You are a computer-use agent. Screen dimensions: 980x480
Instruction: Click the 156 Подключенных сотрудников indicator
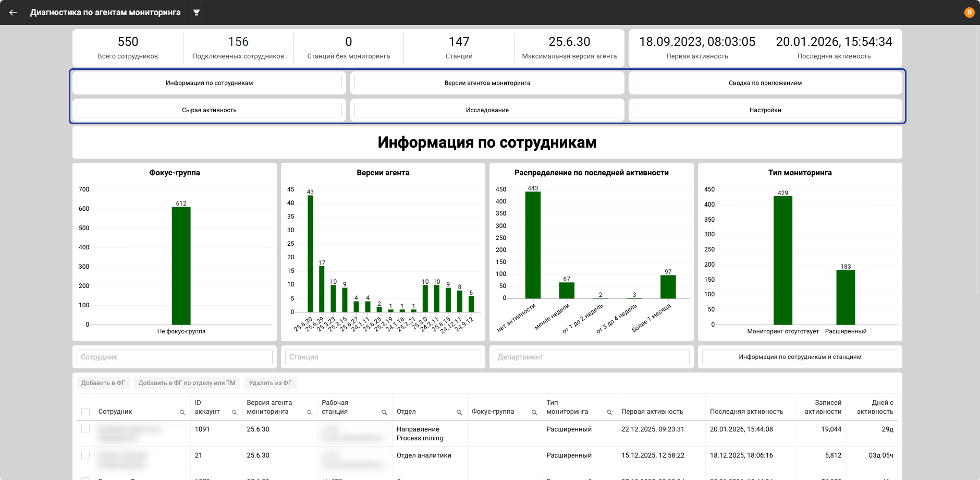point(238,48)
